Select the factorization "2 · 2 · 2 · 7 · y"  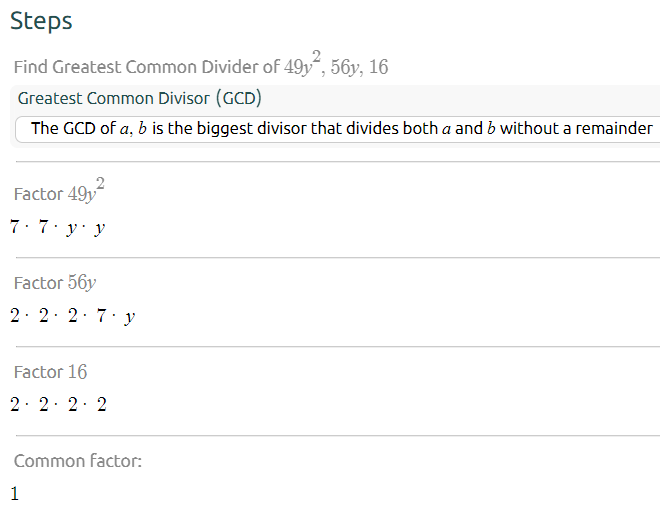point(73,317)
